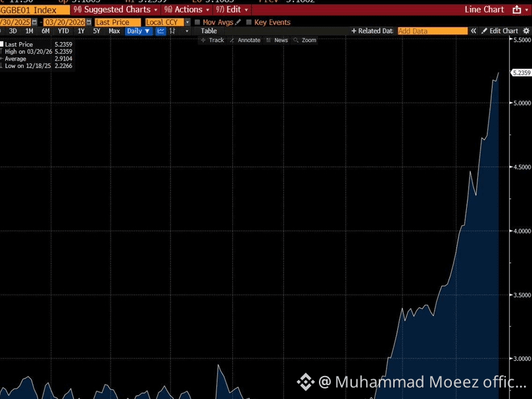Click the Edit Chart button
This screenshot has height=399, width=532.
(x=500, y=31)
